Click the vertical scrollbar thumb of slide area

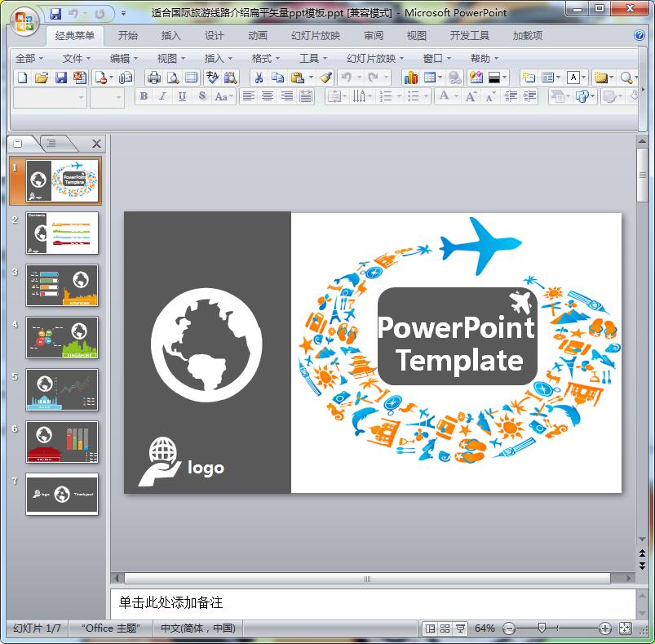point(643,175)
